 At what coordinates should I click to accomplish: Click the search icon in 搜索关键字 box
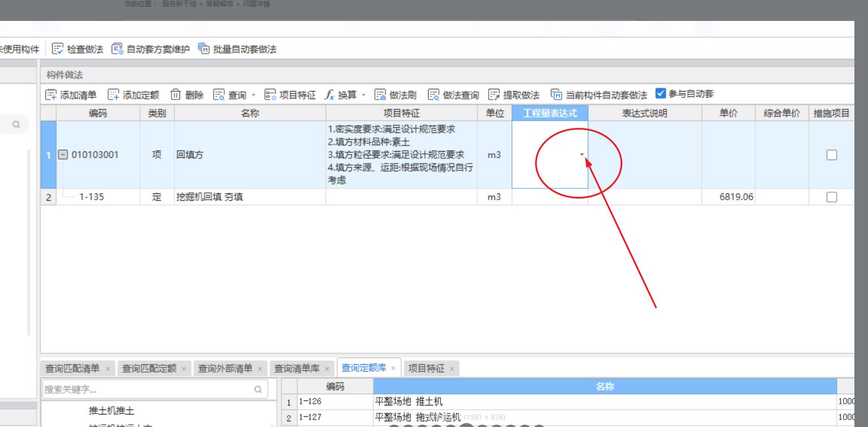coord(258,390)
